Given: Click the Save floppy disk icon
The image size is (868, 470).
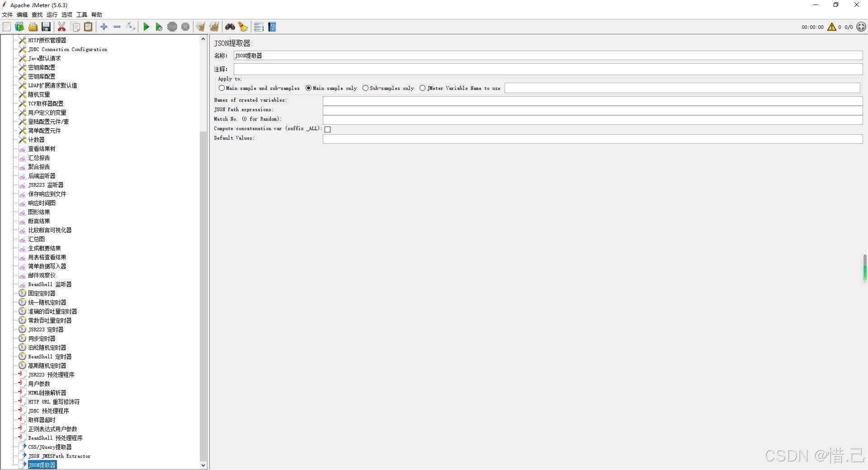Looking at the screenshot, I should click(x=46, y=27).
